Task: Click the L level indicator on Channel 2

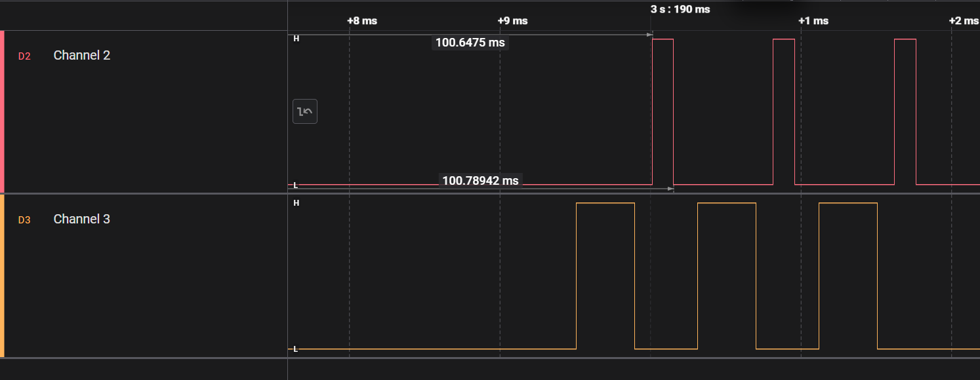Action: (x=296, y=185)
